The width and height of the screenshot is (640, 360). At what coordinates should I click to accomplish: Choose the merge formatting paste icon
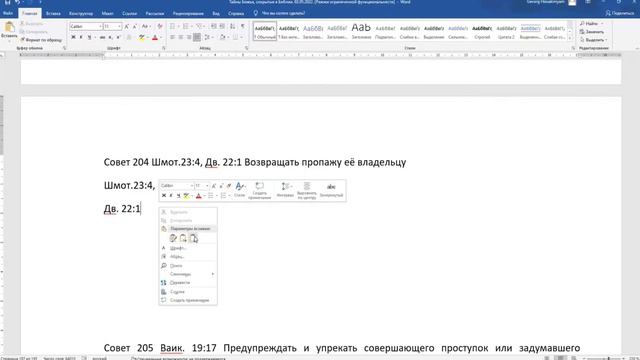pyautogui.click(x=183, y=238)
